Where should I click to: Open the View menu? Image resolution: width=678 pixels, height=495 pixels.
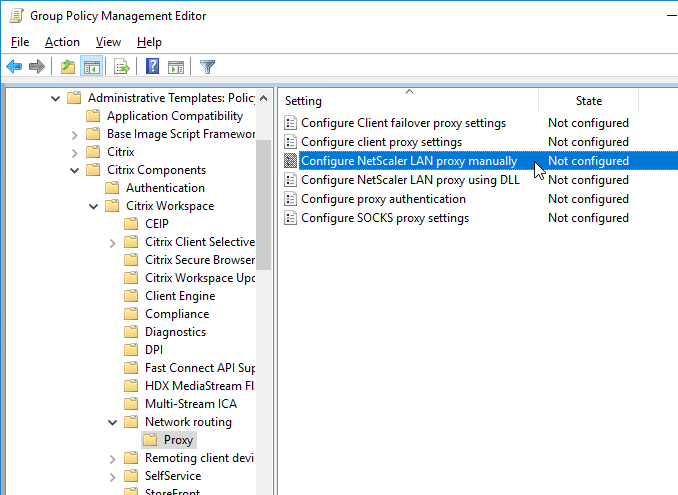tap(108, 42)
